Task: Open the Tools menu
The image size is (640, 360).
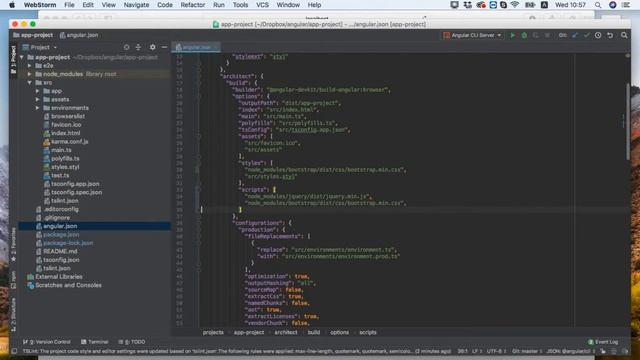Action: pyautogui.click(x=240, y=5)
